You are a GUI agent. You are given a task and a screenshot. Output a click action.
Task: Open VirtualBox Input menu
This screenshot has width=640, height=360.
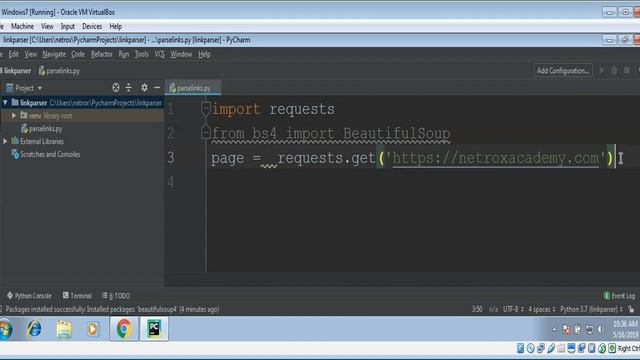pyautogui.click(x=67, y=26)
